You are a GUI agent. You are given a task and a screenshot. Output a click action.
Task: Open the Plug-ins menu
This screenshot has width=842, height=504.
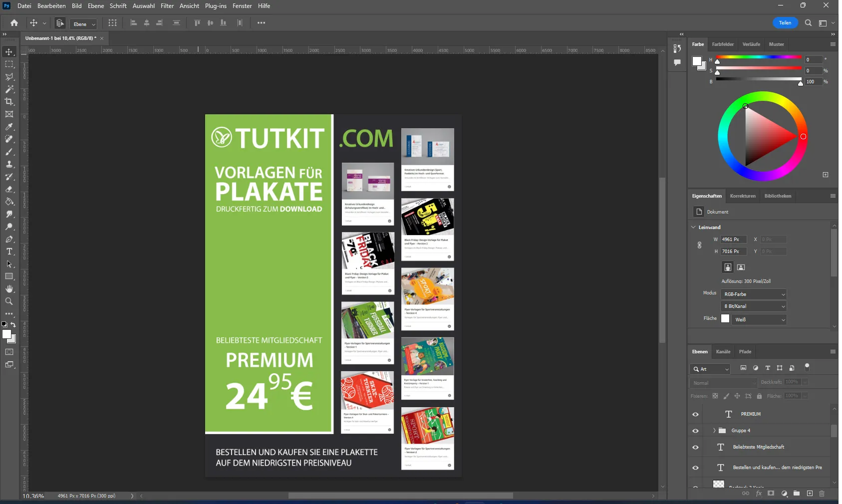pyautogui.click(x=216, y=6)
